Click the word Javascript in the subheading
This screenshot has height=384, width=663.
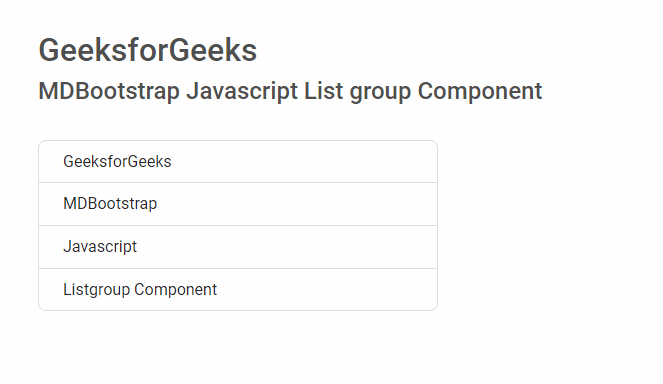pos(242,91)
